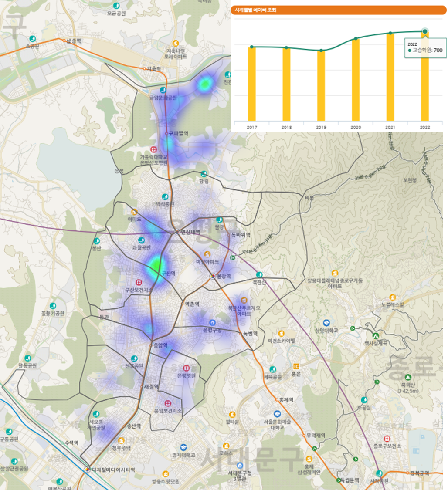Click the 2018 green data point
Viewport: 448px width, 490px height.
[x=286, y=48]
